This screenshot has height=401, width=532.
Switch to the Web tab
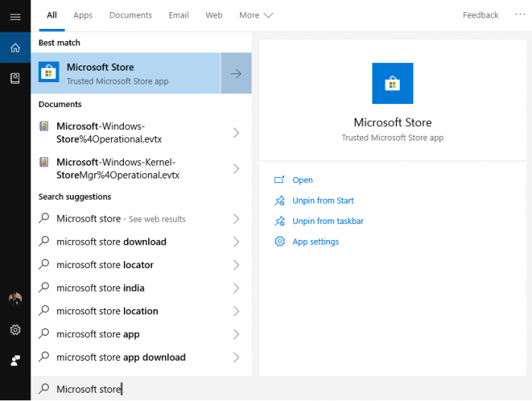click(214, 15)
